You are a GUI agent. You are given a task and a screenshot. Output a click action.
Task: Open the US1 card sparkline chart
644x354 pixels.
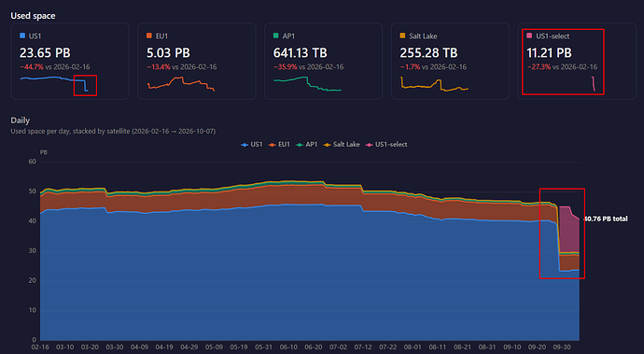click(54, 83)
